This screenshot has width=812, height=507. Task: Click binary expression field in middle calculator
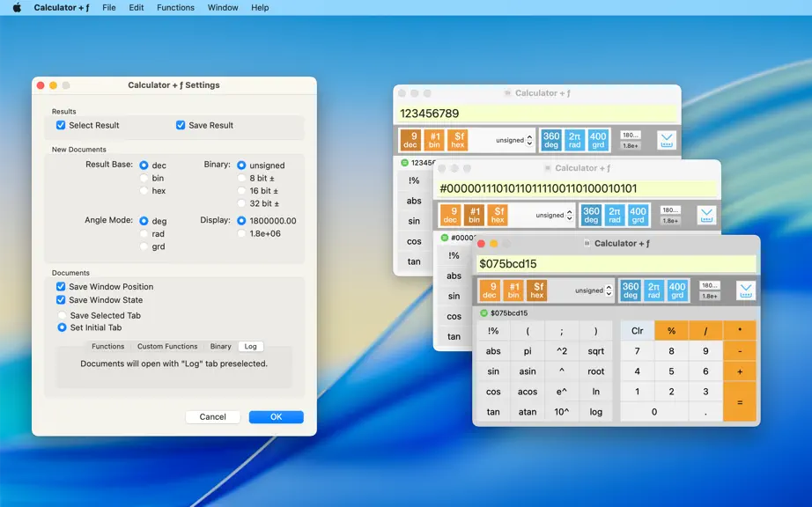(x=576, y=189)
